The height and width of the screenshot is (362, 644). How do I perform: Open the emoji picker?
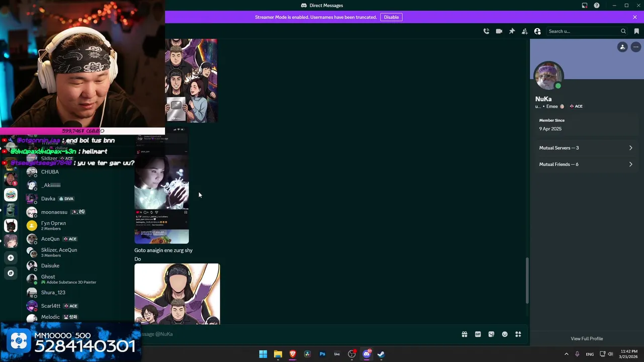tap(505, 334)
